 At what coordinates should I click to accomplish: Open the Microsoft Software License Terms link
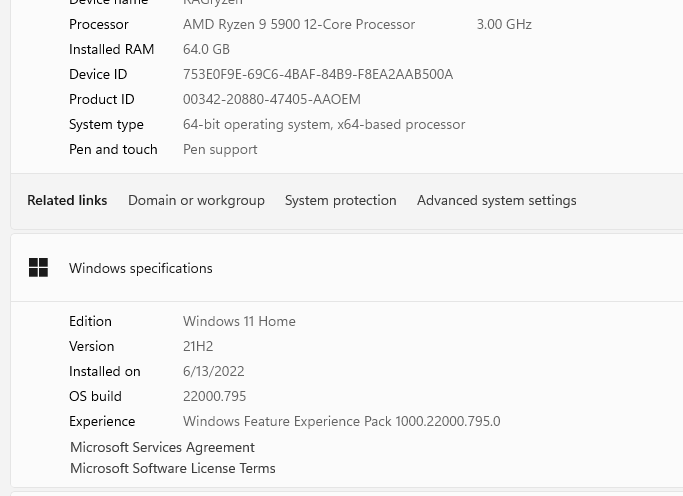coord(172,468)
